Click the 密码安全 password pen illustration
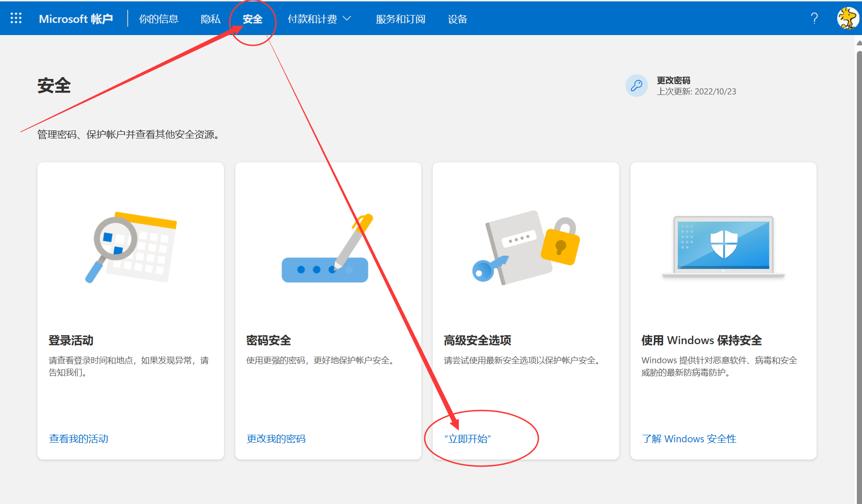 (327, 248)
